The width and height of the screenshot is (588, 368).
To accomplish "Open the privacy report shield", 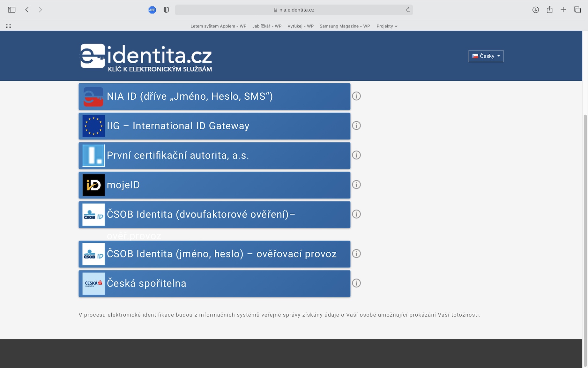I will click(x=166, y=10).
